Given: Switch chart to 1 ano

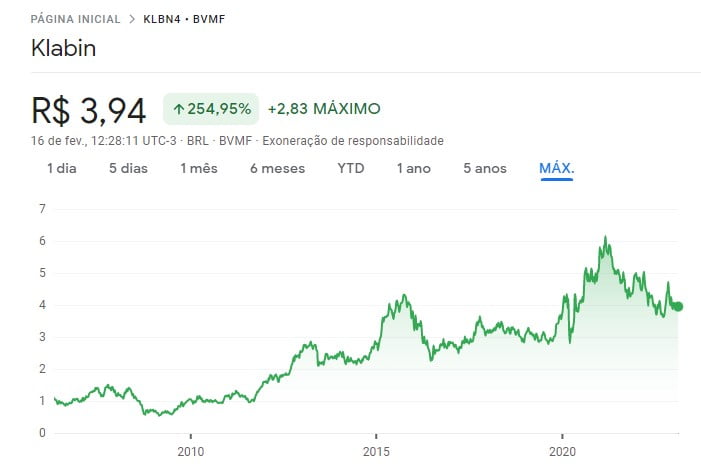Looking at the screenshot, I should (x=413, y=168).
